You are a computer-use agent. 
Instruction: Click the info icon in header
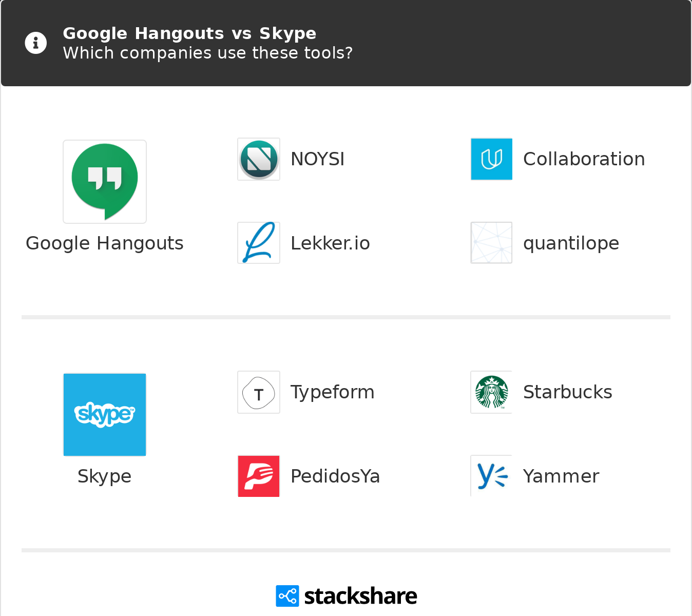(36, 43)
